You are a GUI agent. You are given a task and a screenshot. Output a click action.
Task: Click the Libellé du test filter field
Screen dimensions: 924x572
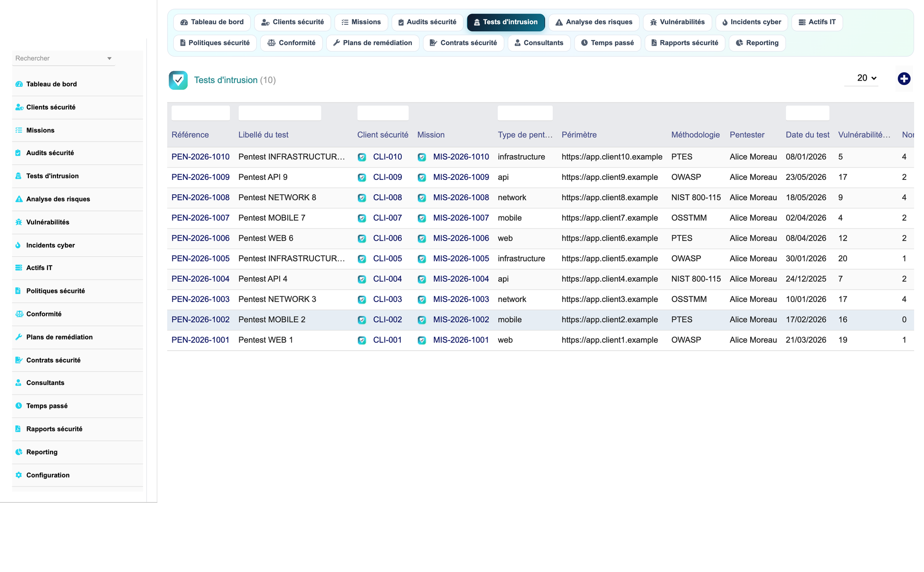[x=280, y=113]
